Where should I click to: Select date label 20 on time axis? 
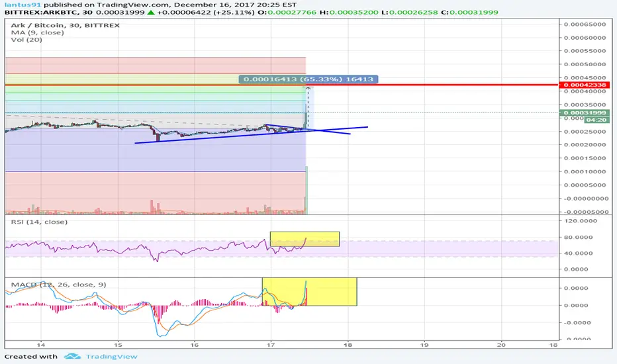[x=501, y=345]
